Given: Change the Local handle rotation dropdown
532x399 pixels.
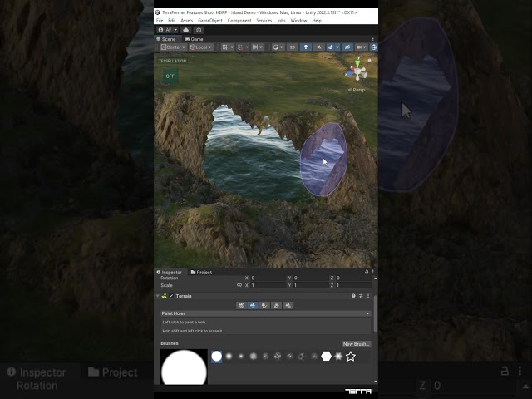Looking at the screenshot, I should (201, 47).
